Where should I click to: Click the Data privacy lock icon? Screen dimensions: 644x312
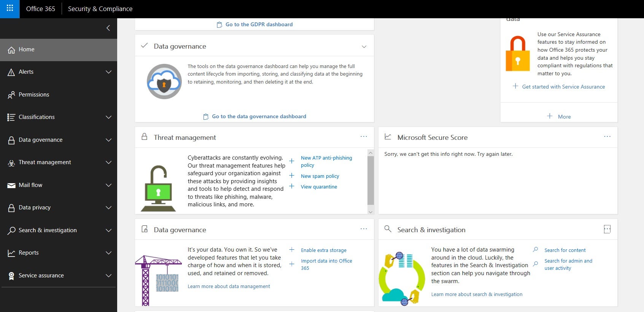point(11,208)
